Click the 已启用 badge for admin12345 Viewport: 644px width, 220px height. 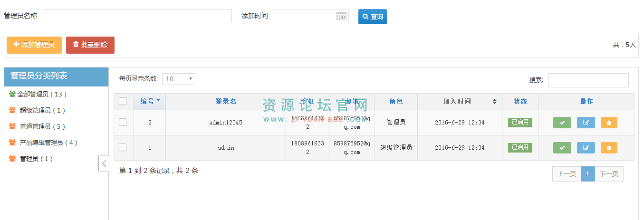pos(520,122)
